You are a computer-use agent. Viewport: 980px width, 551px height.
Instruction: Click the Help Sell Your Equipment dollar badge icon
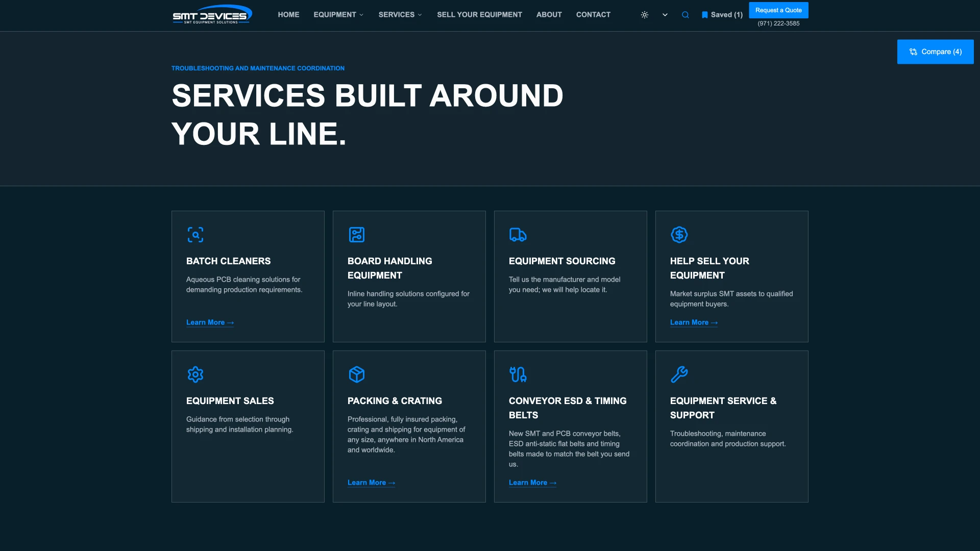click(x=679, y=235)
